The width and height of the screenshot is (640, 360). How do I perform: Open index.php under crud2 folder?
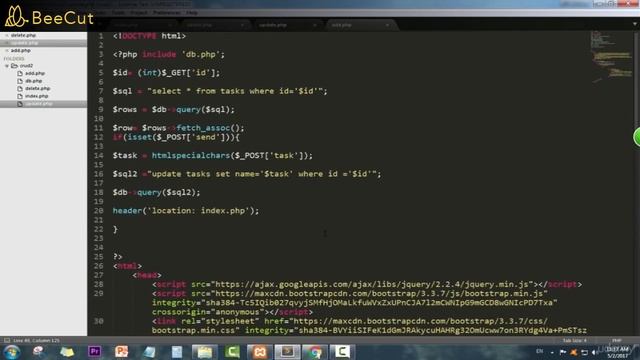[x=36, y=96]
